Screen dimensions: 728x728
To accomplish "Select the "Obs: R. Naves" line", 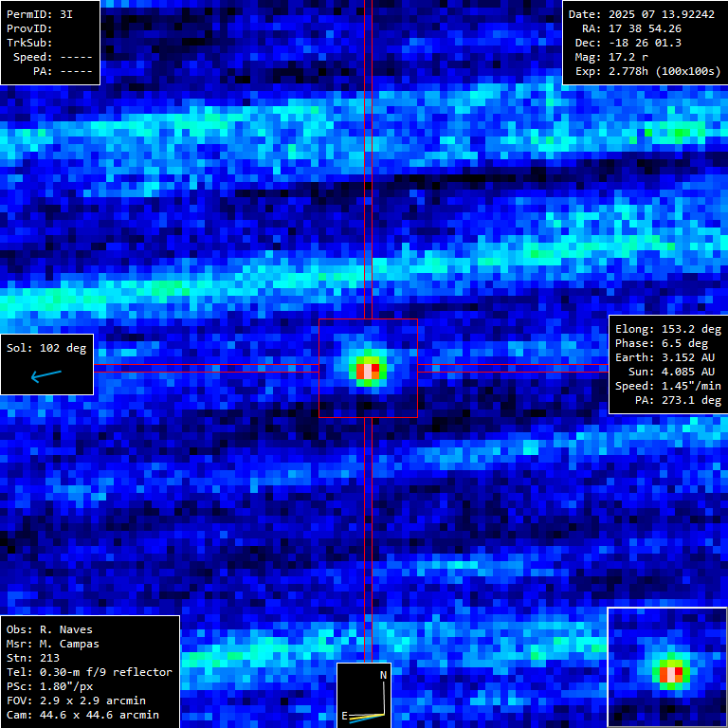I will [49, 629].
